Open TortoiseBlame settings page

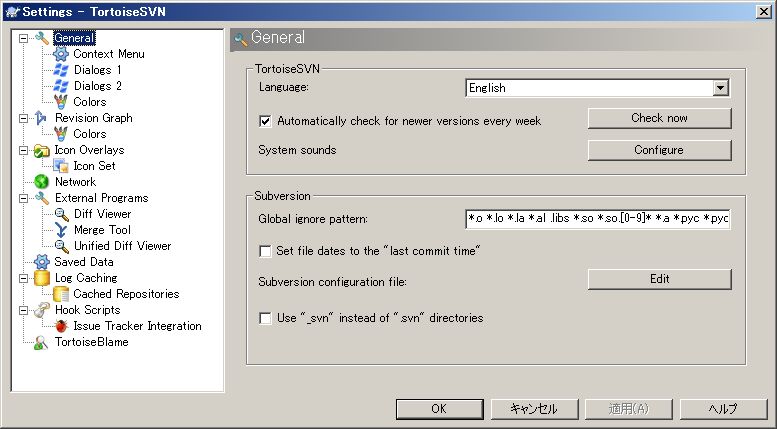92,342
